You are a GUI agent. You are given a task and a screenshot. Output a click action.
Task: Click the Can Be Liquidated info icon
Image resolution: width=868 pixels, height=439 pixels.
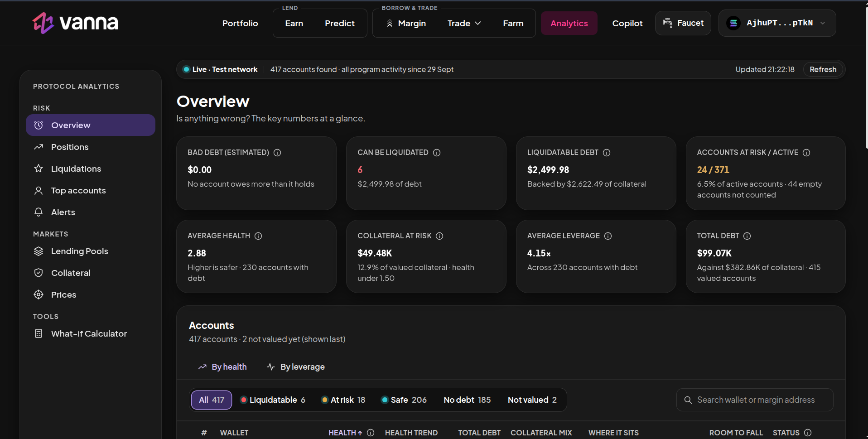[437, 153]
